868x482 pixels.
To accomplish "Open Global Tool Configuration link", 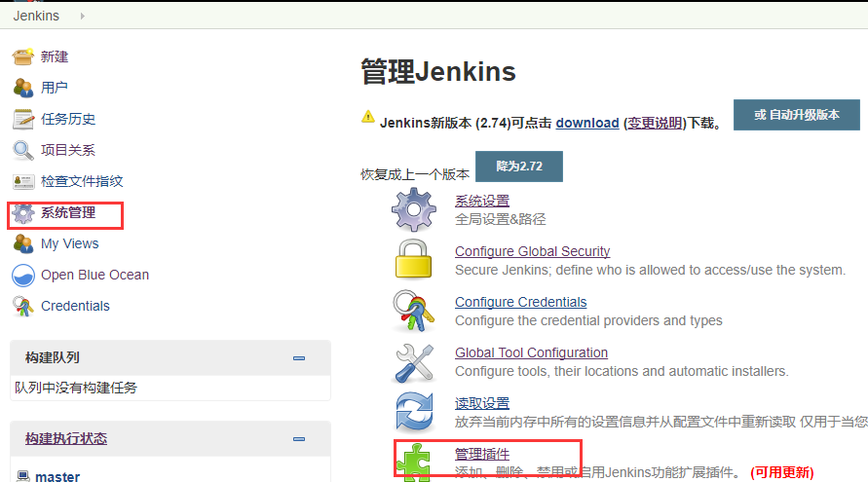I will click(x=532, y=352).
